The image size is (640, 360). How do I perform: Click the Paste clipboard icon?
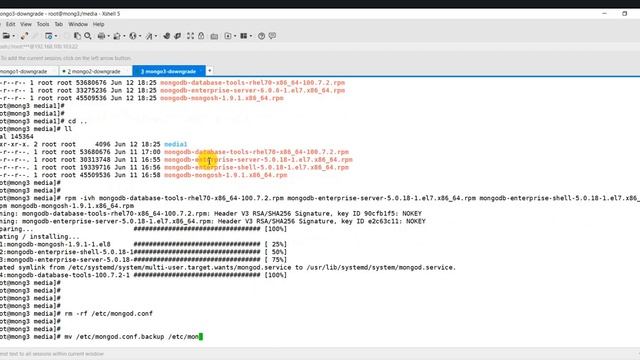coord(77,36)
